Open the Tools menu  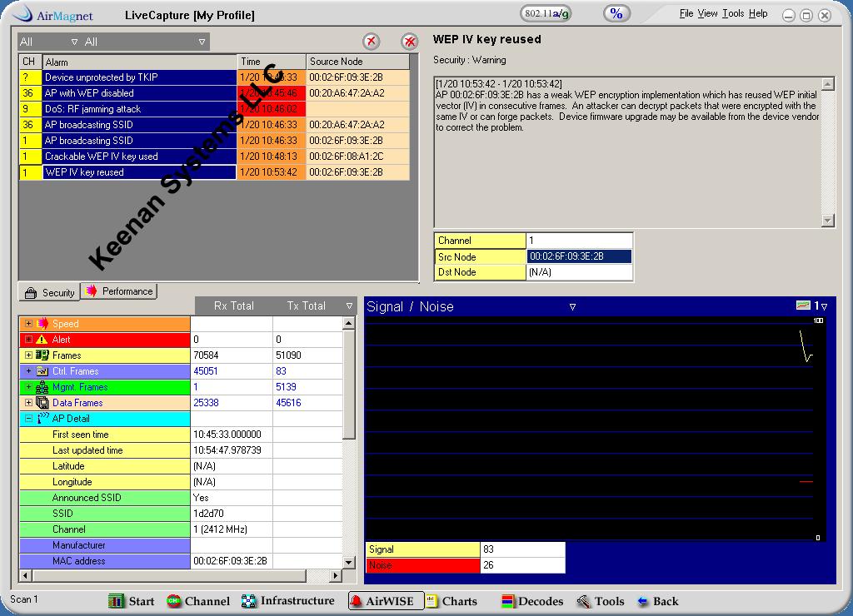point(733,13)
